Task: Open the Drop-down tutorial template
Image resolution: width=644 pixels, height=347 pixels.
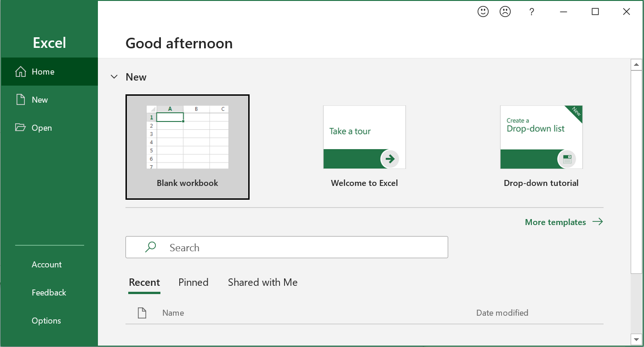Action: [x=541, y=147]
